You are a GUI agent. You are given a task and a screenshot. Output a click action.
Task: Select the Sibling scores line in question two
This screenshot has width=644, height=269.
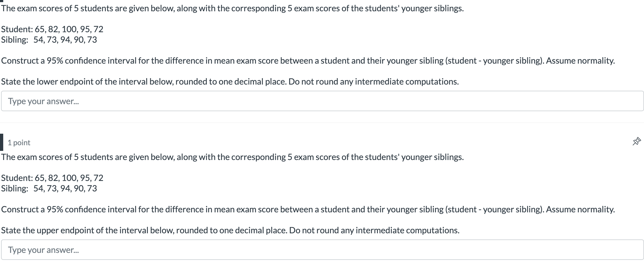[49, 188]
